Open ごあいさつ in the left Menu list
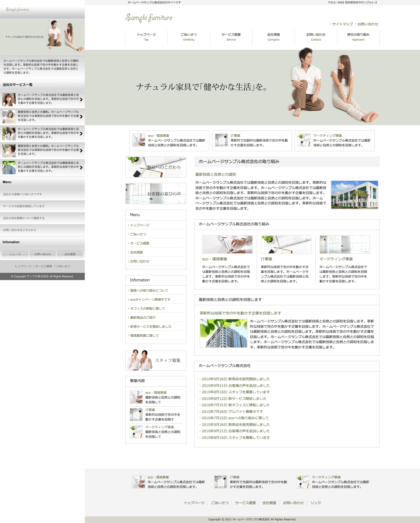This screenshot has height=523, width=420. pyautogui.click(x=138, y=234)
